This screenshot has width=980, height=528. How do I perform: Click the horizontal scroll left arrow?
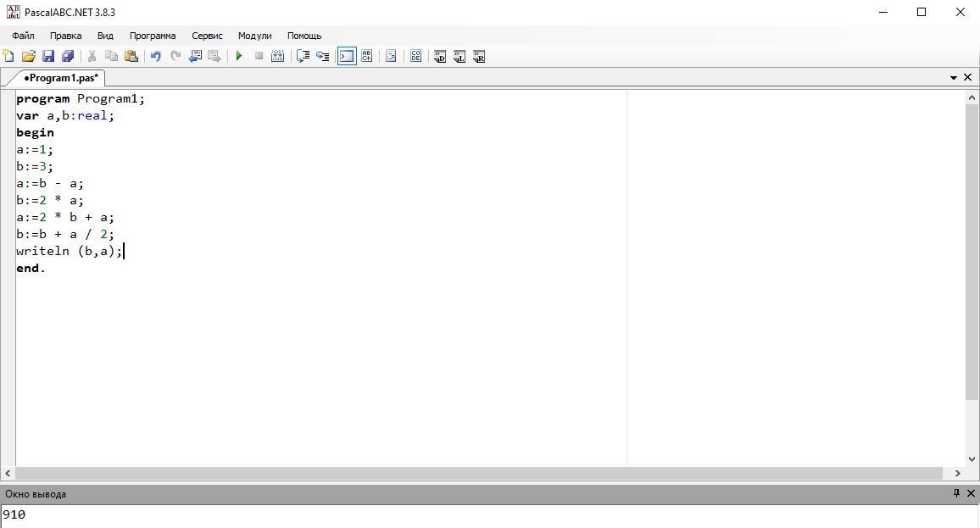pos(8,474)
